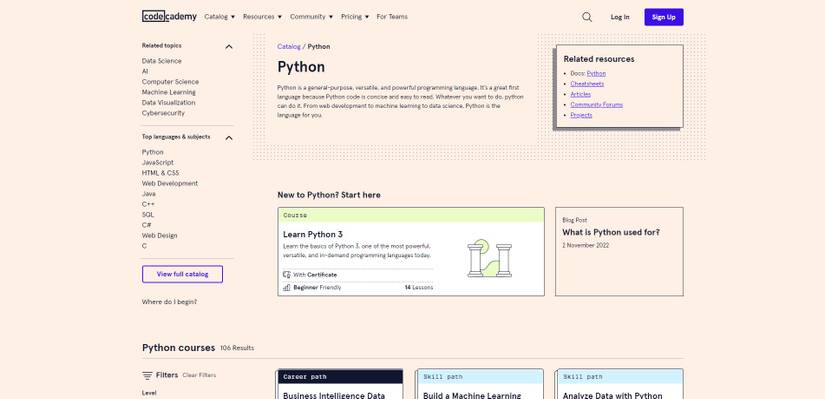This screenshot has width=825, height=399.
Task: Select JavaScript in top languages list
Action: coord(157,163)
